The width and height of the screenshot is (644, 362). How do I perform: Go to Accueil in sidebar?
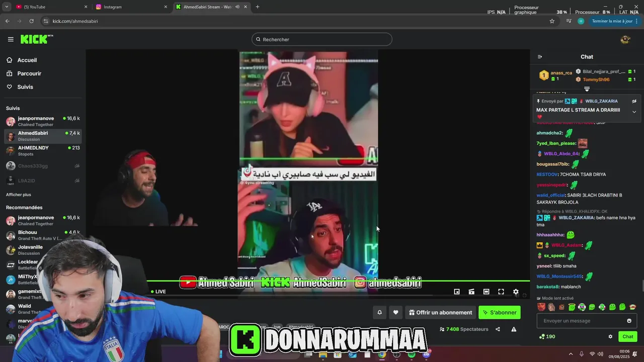(x=27, y=60)
